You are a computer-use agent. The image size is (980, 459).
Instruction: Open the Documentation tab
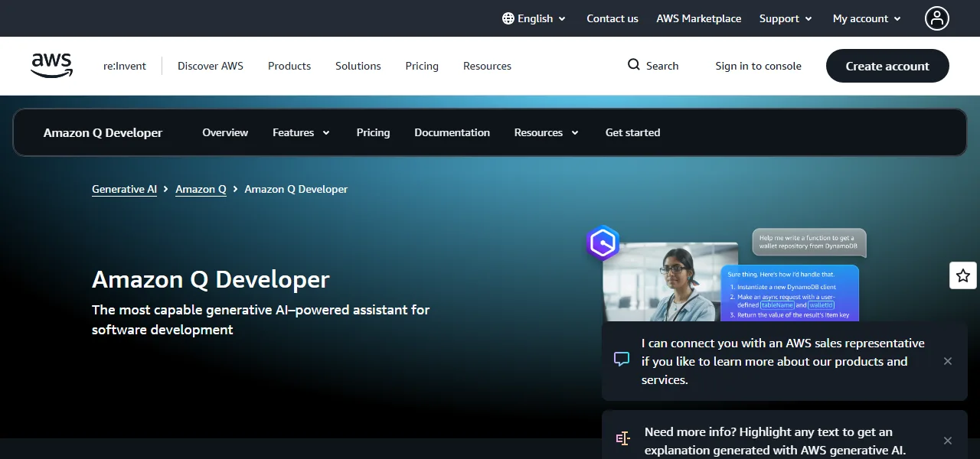point(452,132)
